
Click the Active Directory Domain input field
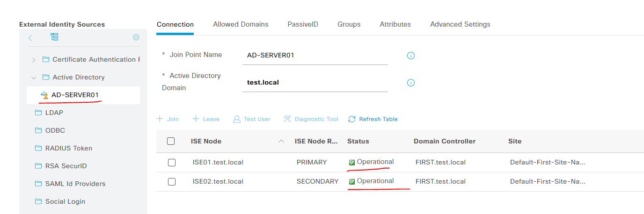(x=315, y=83)
